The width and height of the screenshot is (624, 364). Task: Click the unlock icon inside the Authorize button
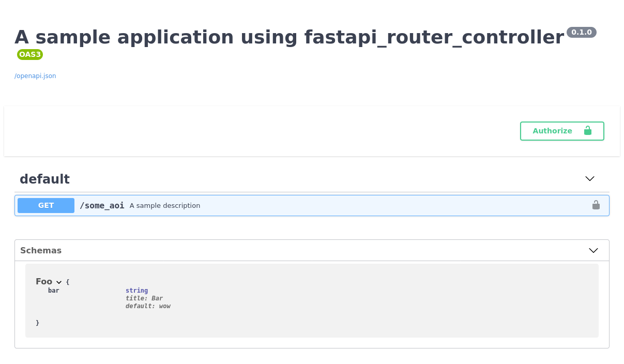coord(587,131)
